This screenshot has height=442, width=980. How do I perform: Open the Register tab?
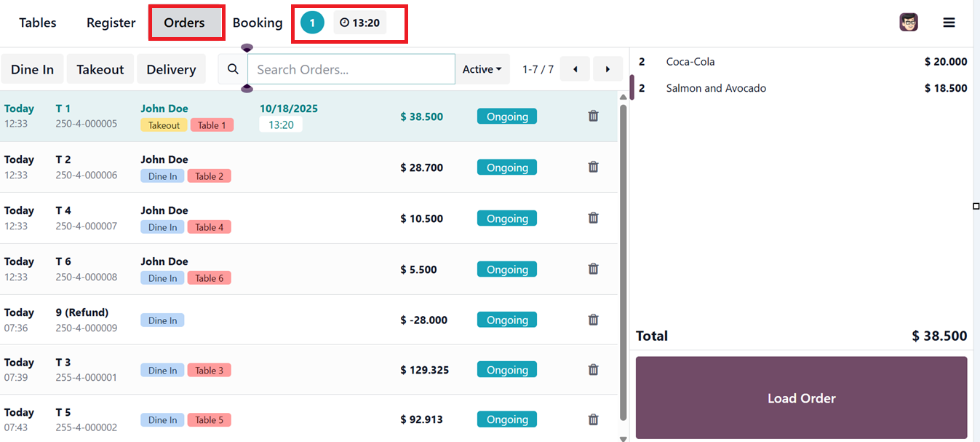tap(111, 23)
